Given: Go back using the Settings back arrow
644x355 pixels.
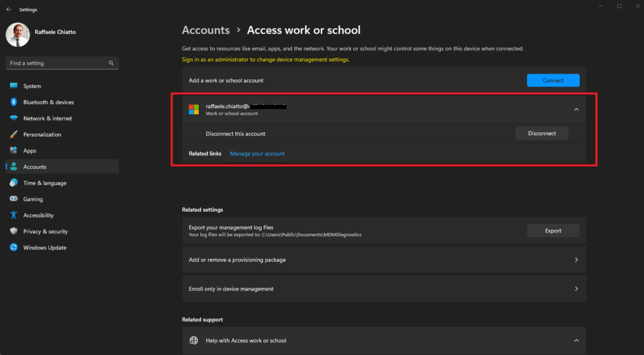Looking at the screenshot, I should coord(9,10).
